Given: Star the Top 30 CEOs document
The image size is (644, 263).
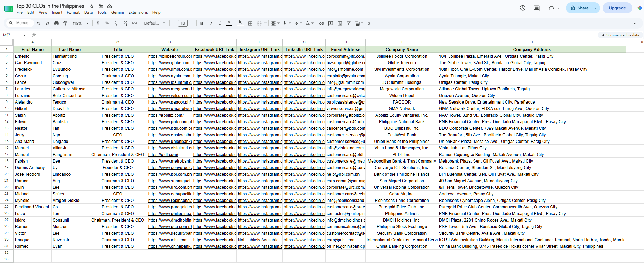Looking at the screenshot, I should (92, 6).
